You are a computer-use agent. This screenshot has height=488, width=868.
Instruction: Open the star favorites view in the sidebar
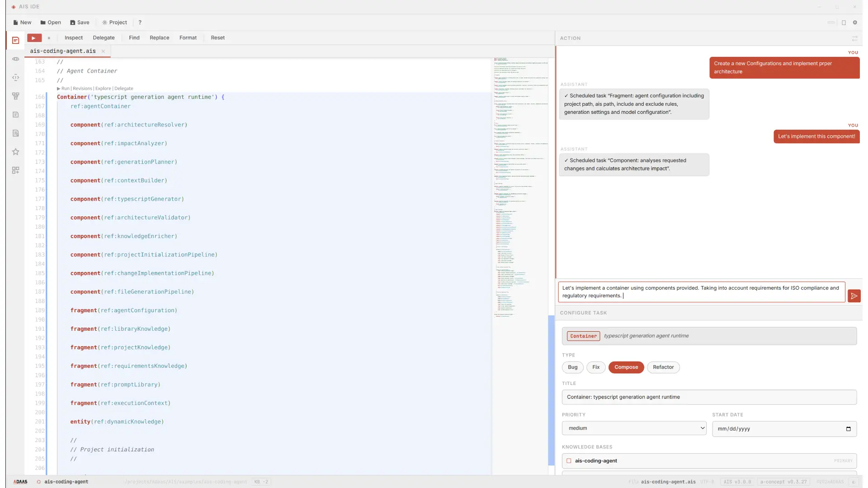(x=15, y=151)
